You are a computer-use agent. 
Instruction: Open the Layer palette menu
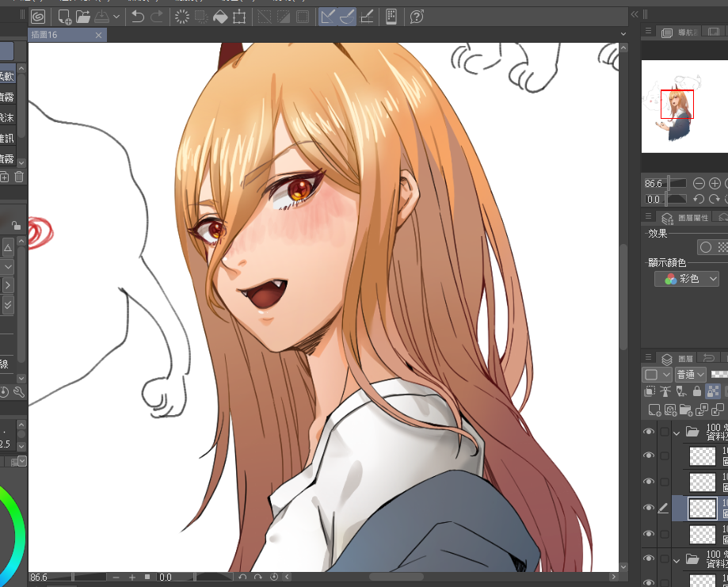point(648,357)
